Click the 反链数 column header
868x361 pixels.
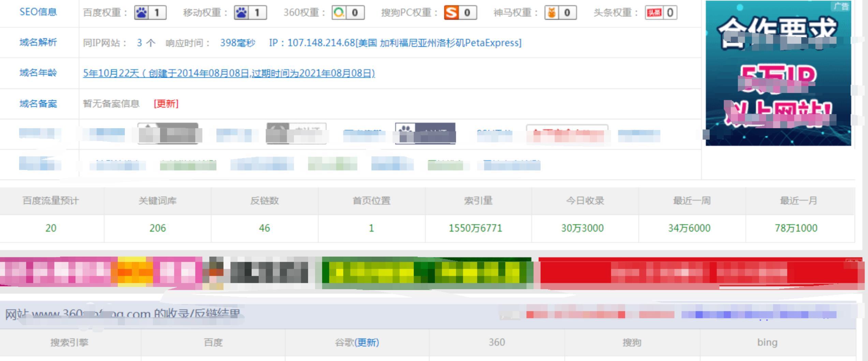264,200
